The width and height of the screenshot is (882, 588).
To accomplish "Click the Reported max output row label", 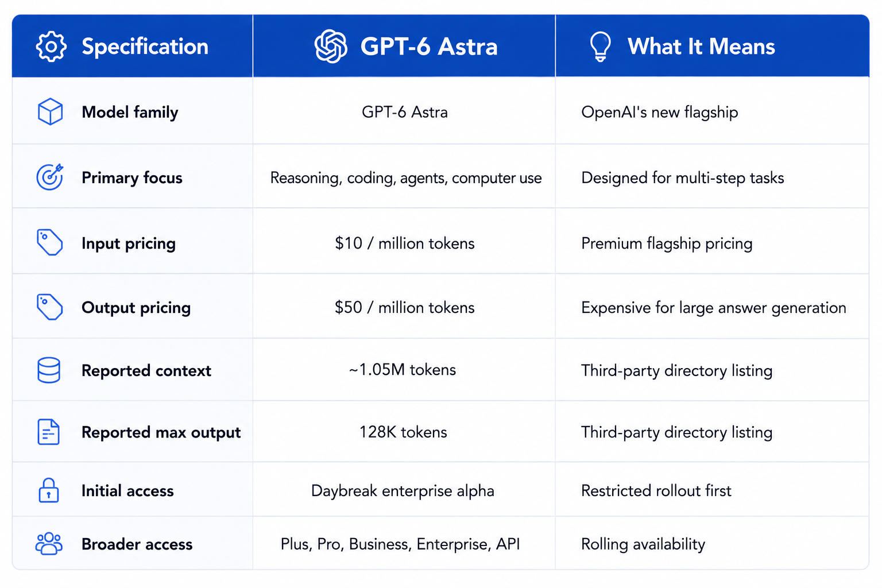I will pos(161,432).
